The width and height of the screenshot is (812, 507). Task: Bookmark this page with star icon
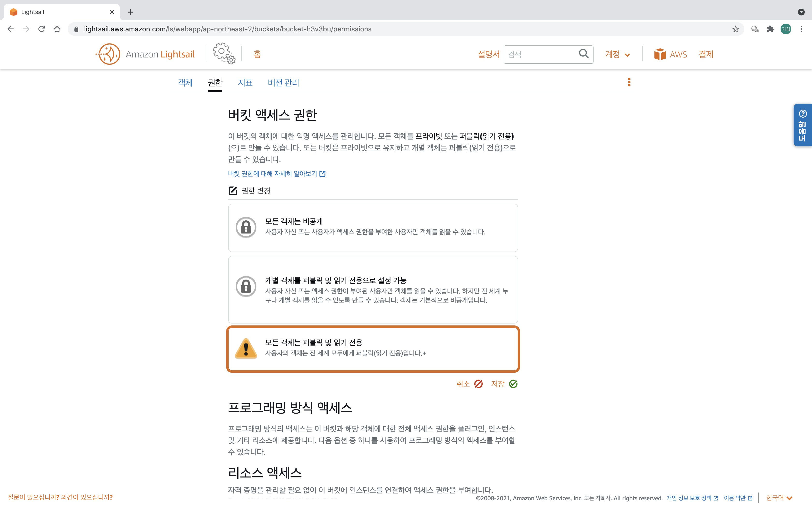[x=735, y=29]
